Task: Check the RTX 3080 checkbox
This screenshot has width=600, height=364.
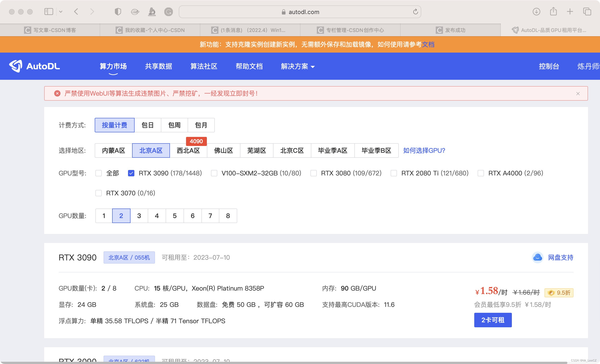Action: [314, 173]
